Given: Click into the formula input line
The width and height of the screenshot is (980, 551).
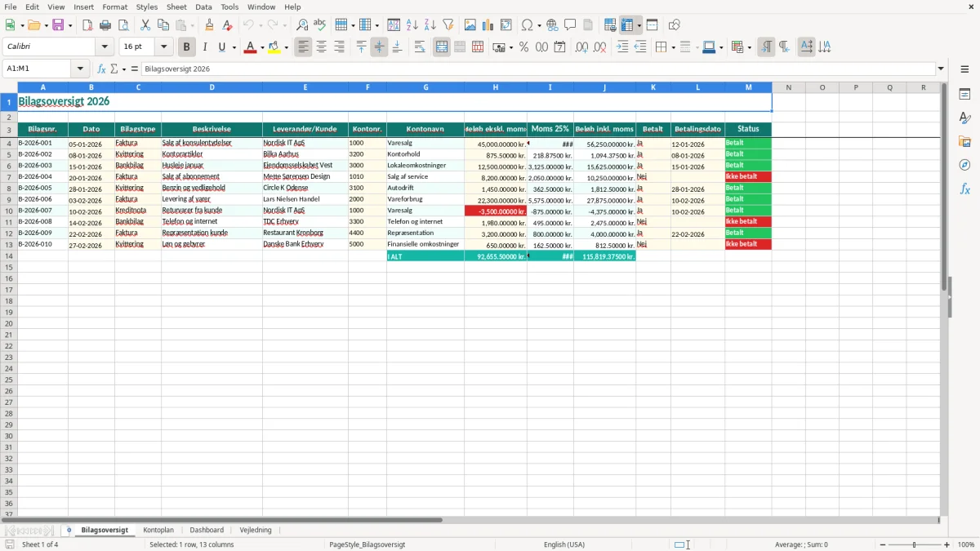Looking at the screenshot, I should pyautogui.click(x=538, y=69).
